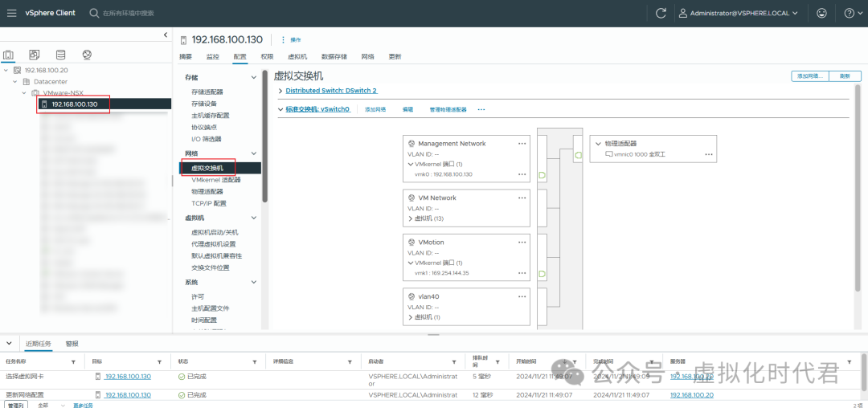Open VMotion port group options ellipsis
The height and width of the screenshot is (408, 868).
coord(522,242)
